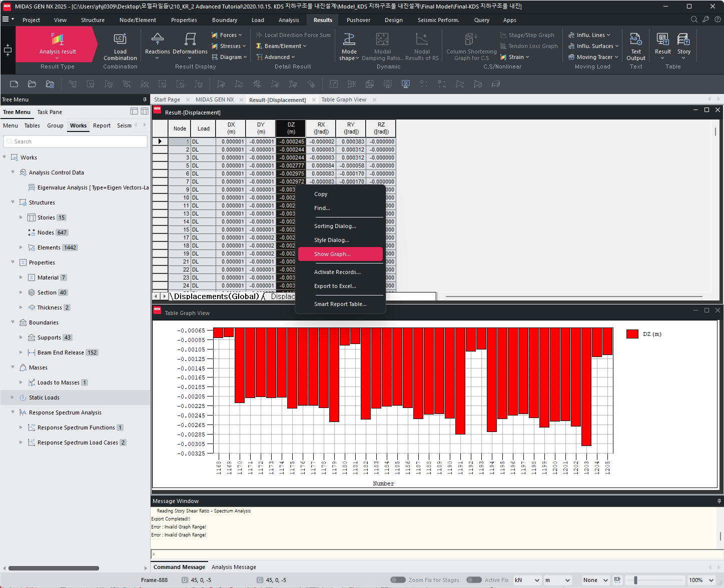
Task: Click the Open file folder icon
Action: [32, 84]
